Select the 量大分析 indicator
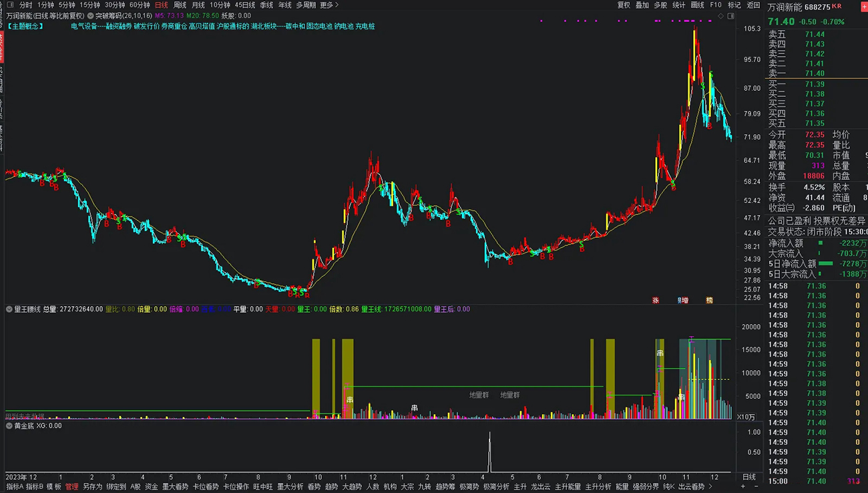The height and width of the screenshot is (493, 868). [290, 487]
